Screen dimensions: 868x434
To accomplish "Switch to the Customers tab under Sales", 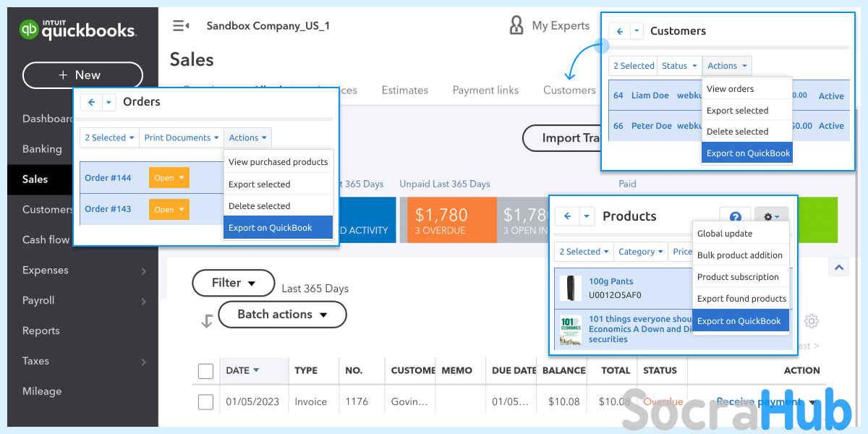I will point(569,90).
